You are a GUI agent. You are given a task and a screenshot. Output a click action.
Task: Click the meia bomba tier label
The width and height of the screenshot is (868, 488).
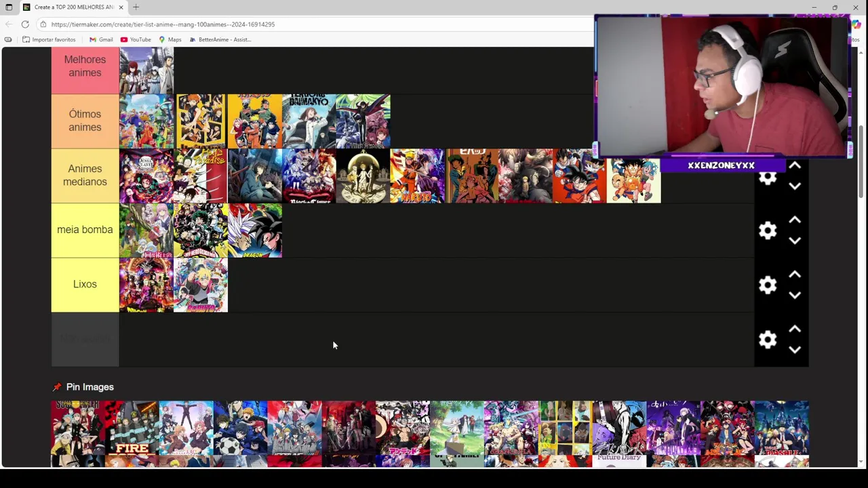85,230
